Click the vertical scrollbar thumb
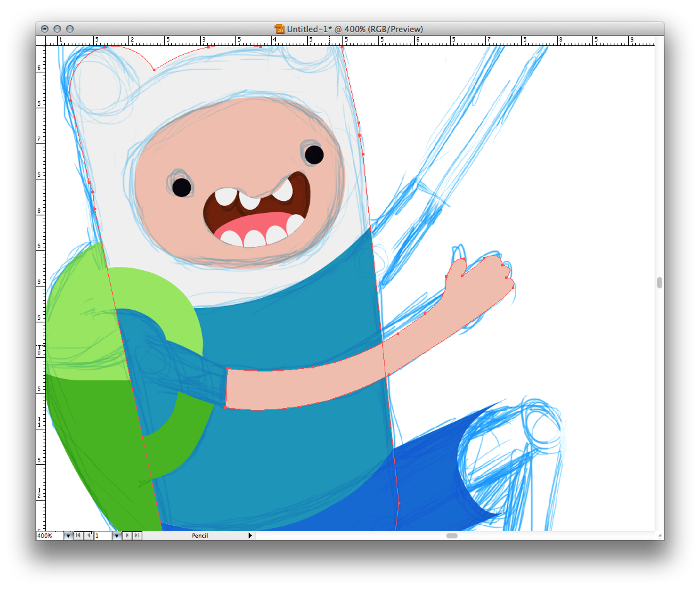The image size is (700, 590). click(659, 283)
